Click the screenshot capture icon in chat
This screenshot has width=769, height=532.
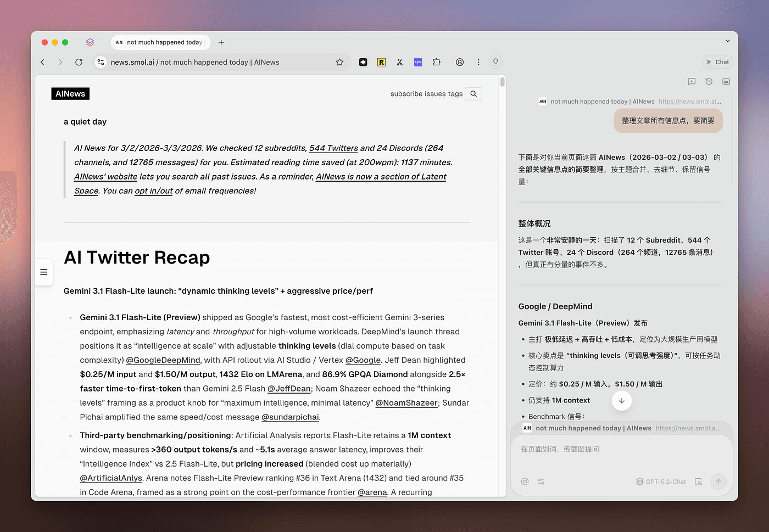(x=699, y=481)
